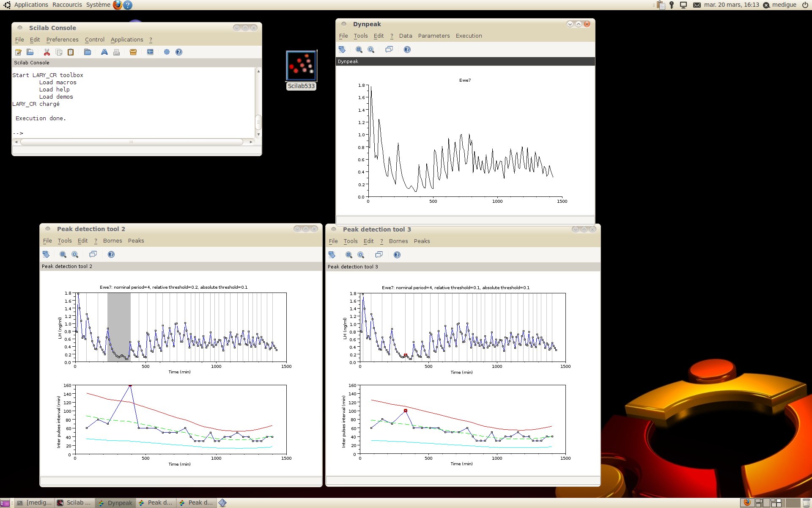Launch Firefox from the top panel
The image size is (812, 508).
click(x=118, y=5)
